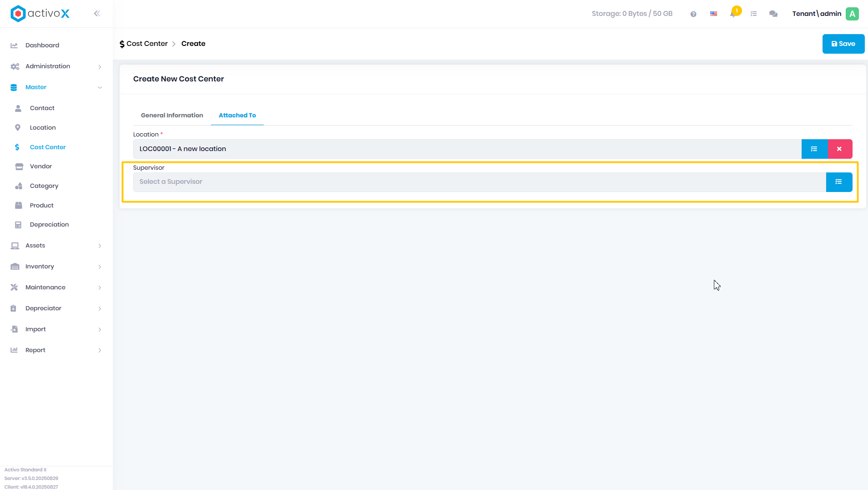
Task: Select the Attached To tab
Action: [x=237, y=116]
